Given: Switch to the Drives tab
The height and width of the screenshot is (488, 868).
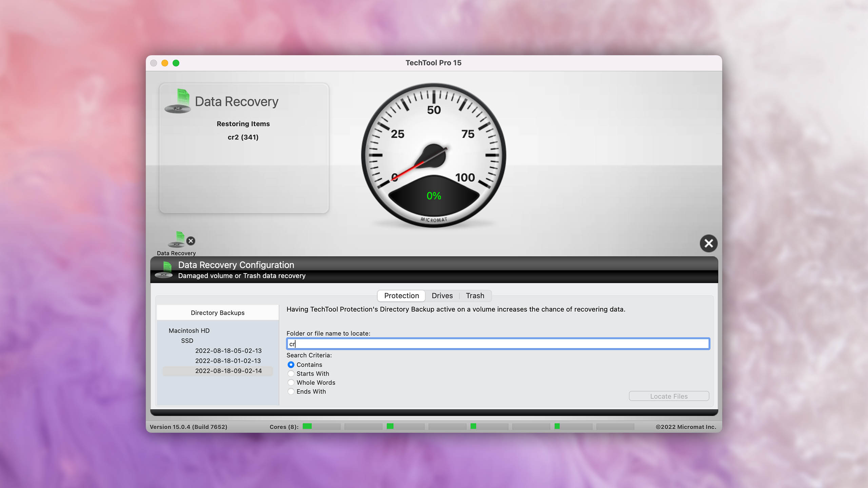Looking at the screenshot, I should [x=442, y=296].
